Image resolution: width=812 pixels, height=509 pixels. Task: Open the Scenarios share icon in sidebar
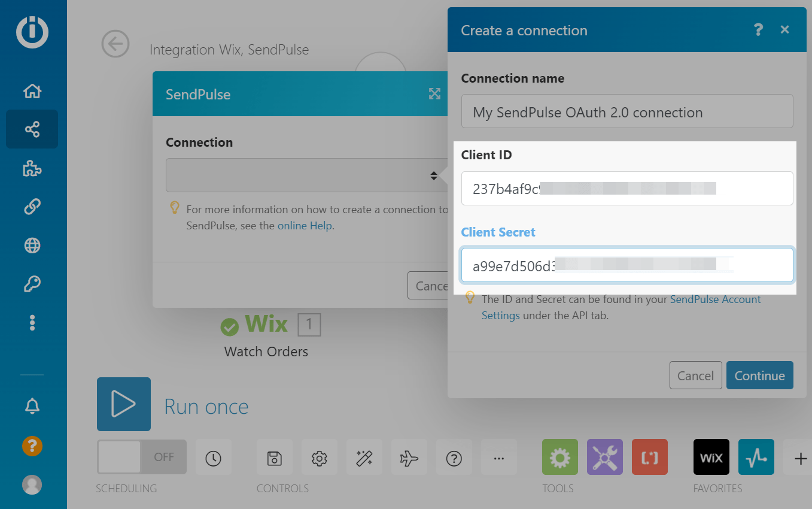(32, 129)
